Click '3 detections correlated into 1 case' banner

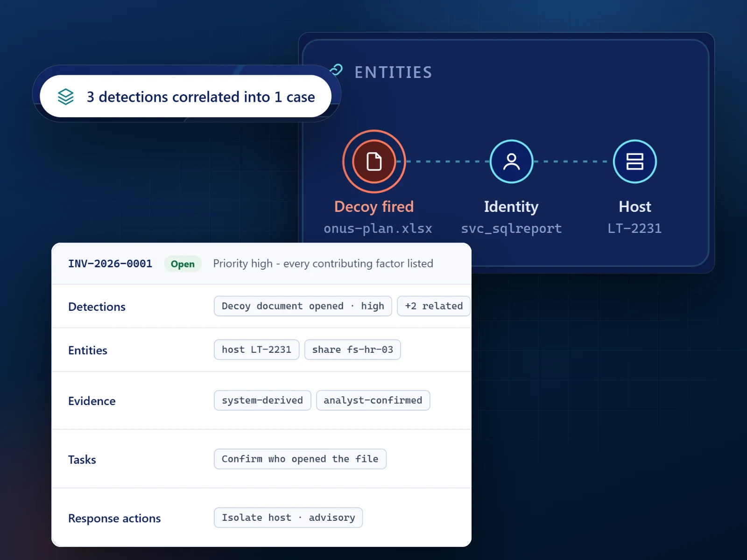tap(186, 96)
